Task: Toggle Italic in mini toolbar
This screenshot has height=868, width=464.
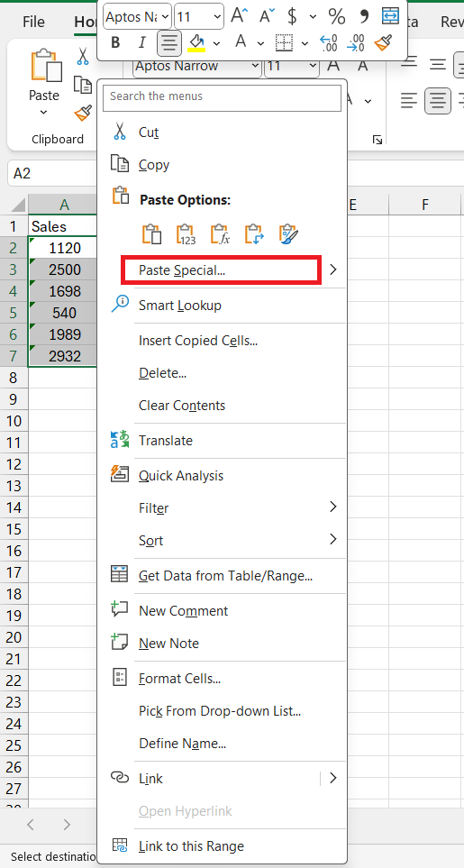Action: click(x=141, y=42)
